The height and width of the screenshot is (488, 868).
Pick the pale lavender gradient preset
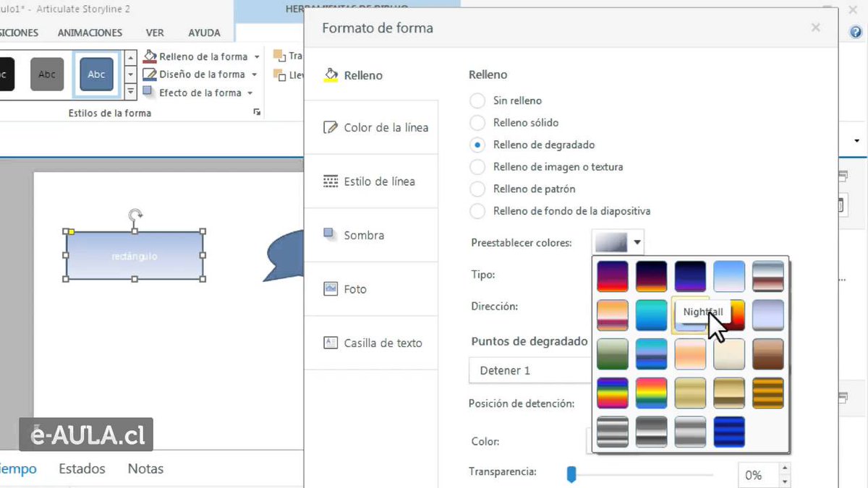point(768,315)
